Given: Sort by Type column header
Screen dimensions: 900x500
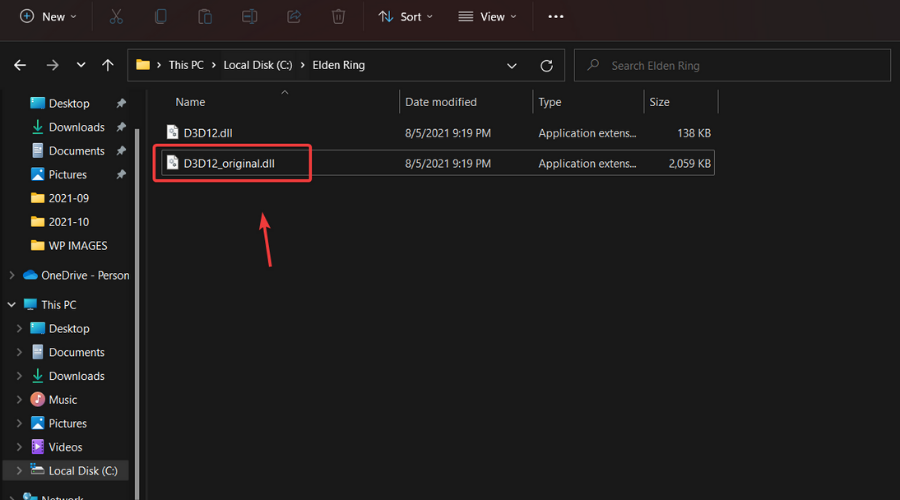Looking at the screenshot, I should coord(549,102).
